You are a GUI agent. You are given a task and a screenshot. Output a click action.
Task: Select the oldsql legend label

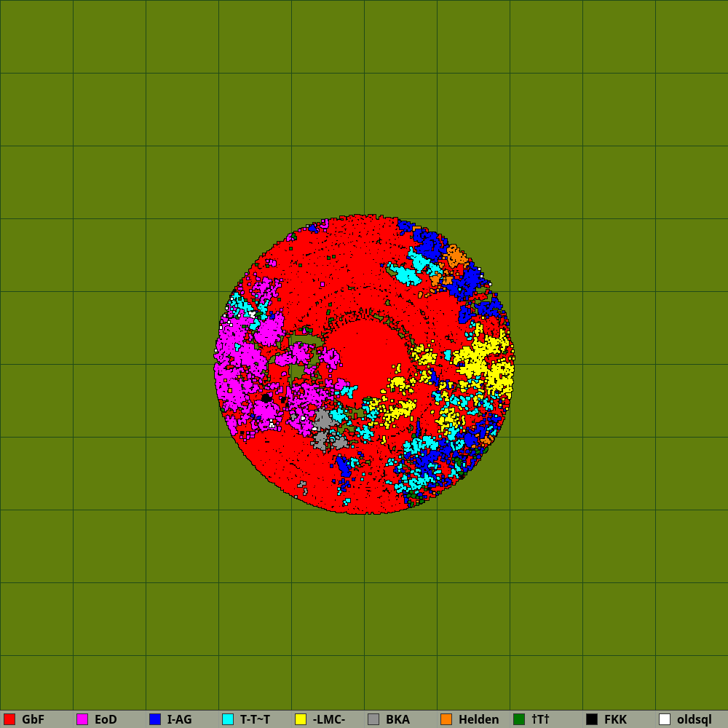click(x=695, y=719)
